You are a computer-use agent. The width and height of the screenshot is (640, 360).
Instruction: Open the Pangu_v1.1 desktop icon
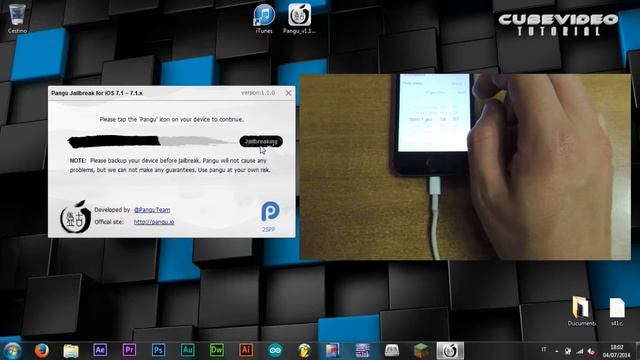point(300,18)
